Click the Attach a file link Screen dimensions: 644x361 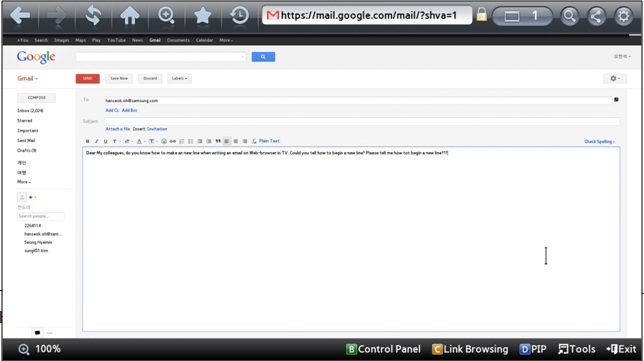tap(117, 129)
